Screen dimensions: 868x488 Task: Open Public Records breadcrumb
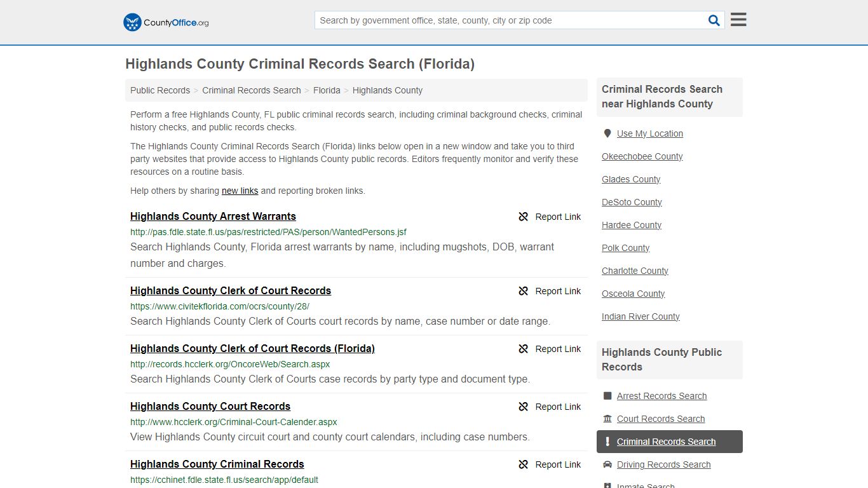(x=160, y=90)
